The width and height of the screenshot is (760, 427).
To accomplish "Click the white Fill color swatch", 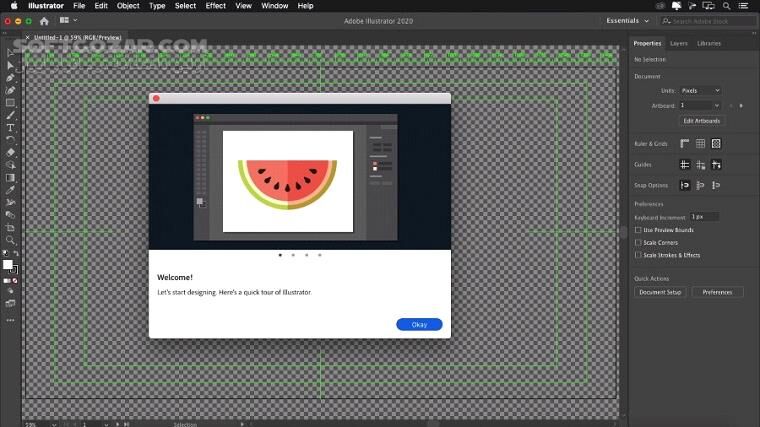I will point(7,265).
